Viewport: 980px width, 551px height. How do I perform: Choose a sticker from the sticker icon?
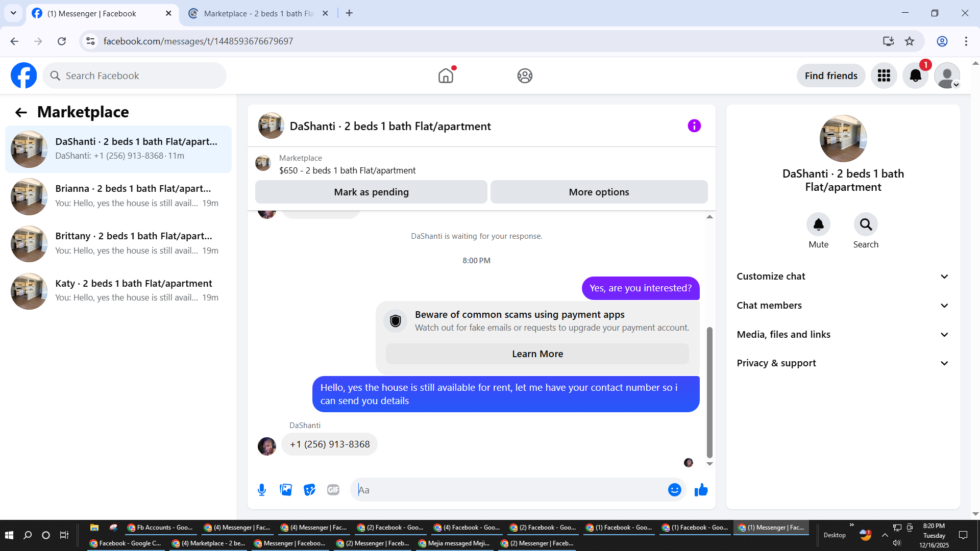[x=310, y=490]
